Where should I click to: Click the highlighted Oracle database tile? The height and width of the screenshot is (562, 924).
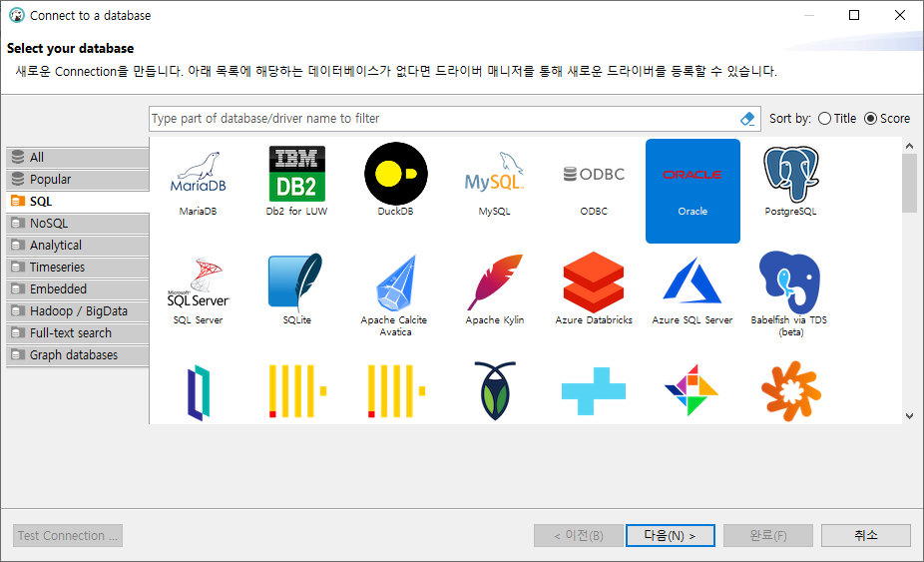(693, 191)
